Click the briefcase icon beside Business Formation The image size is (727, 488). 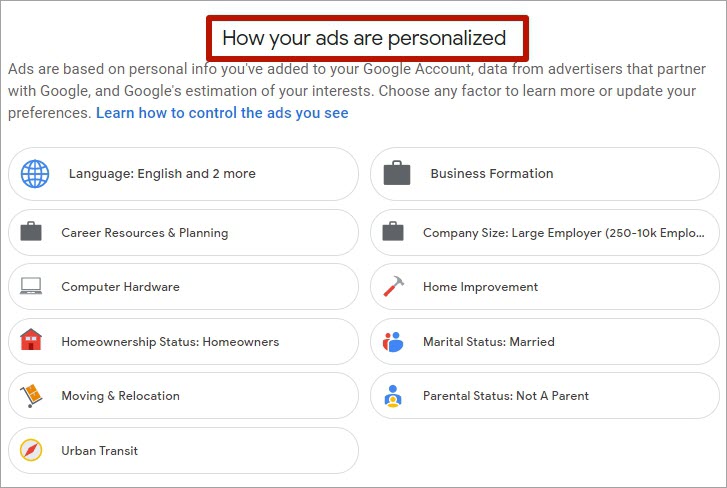(397, 173)
